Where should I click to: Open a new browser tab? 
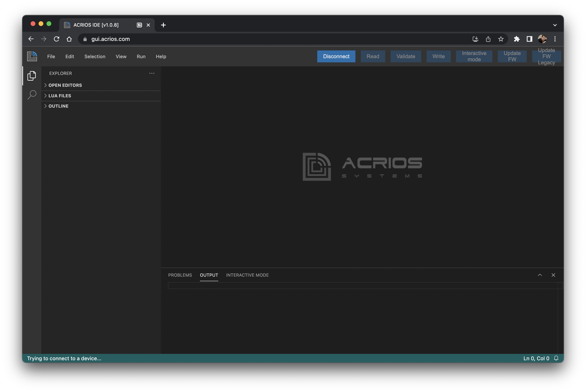[x=163, y=25]
